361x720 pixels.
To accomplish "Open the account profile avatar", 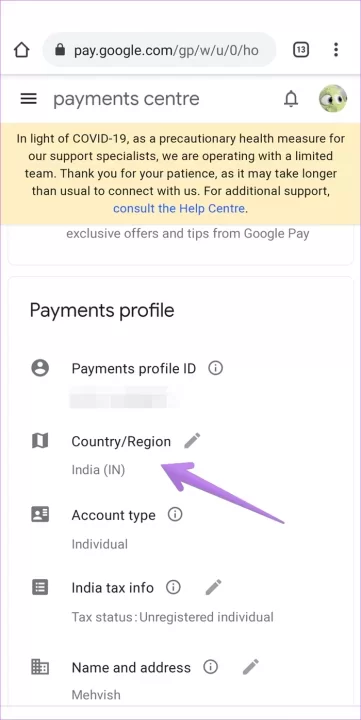I will (x=333, y=99).
